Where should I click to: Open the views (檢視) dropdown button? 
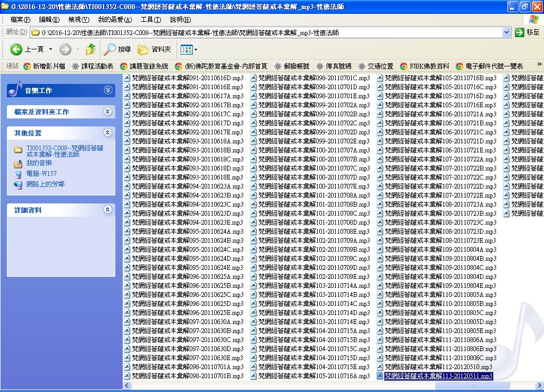tap(189, 49)
